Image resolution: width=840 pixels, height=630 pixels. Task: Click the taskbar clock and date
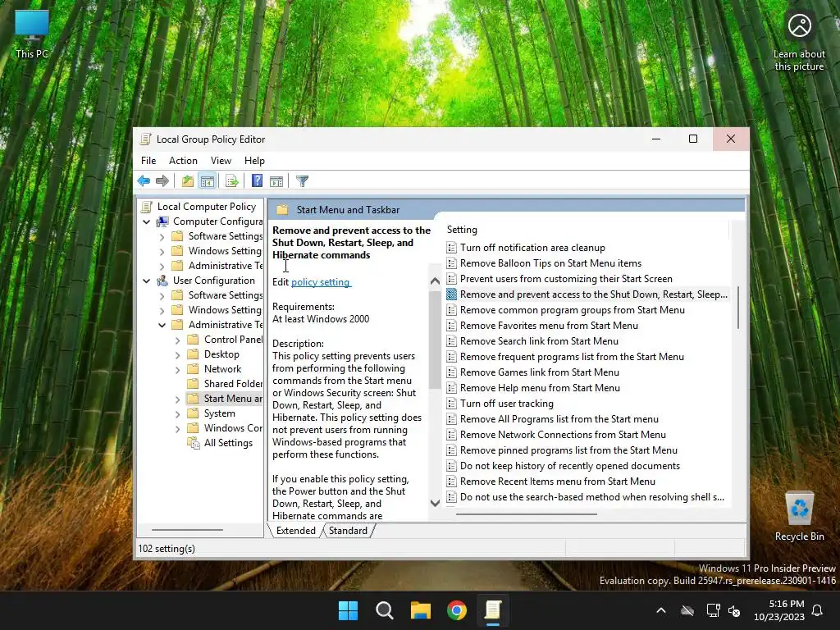click(779, 610)
